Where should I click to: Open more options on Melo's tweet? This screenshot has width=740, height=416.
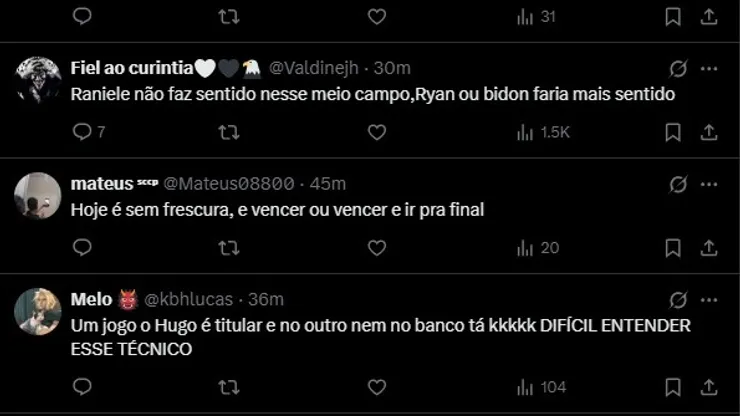(708, 300)
